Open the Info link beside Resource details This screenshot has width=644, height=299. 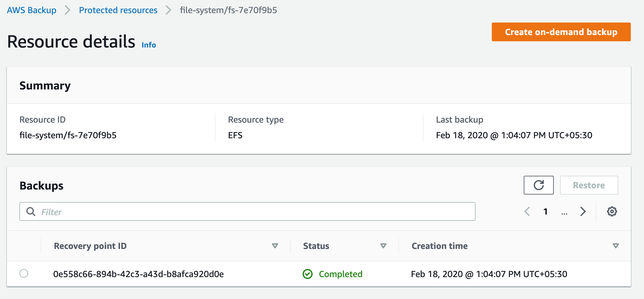pos(148,45)
